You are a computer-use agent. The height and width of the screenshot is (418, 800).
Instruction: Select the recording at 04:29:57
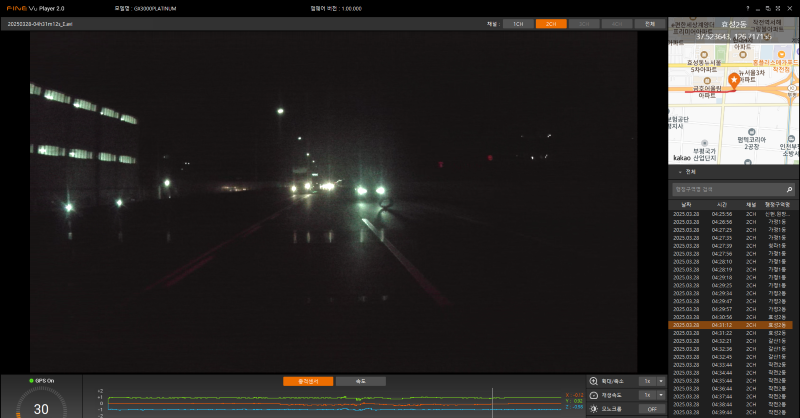[731, 309]
